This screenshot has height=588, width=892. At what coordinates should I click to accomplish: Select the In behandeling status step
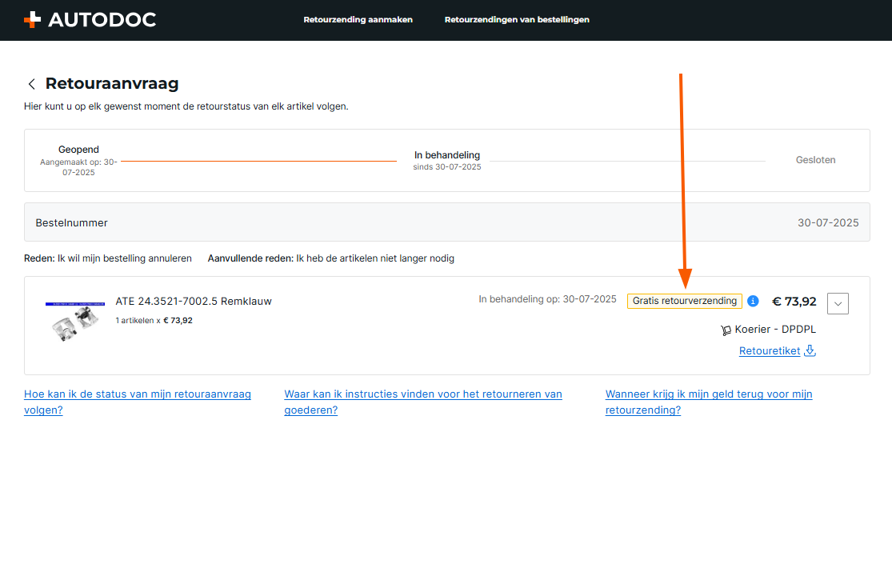(446, 155)
